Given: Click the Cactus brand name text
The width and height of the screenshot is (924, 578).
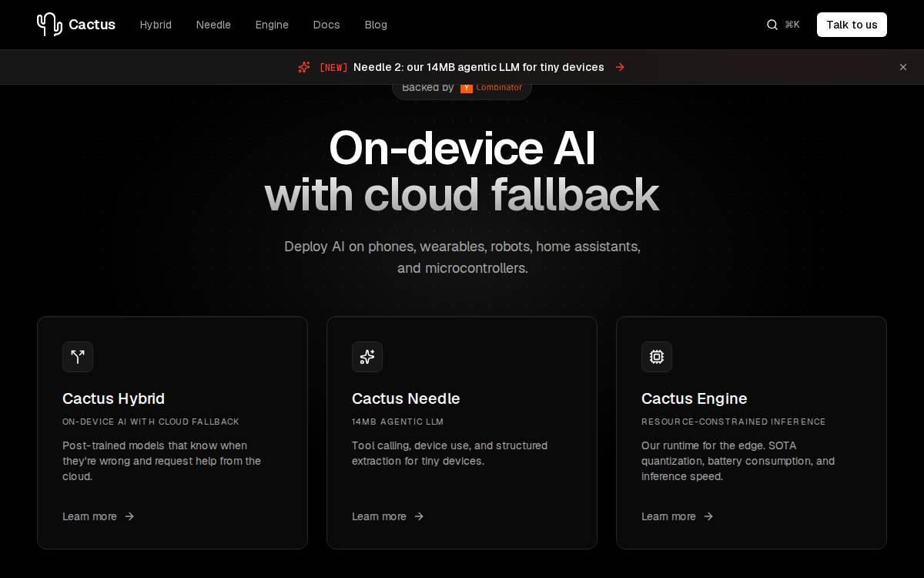Looking at the screenshot, I should (92, 25).
